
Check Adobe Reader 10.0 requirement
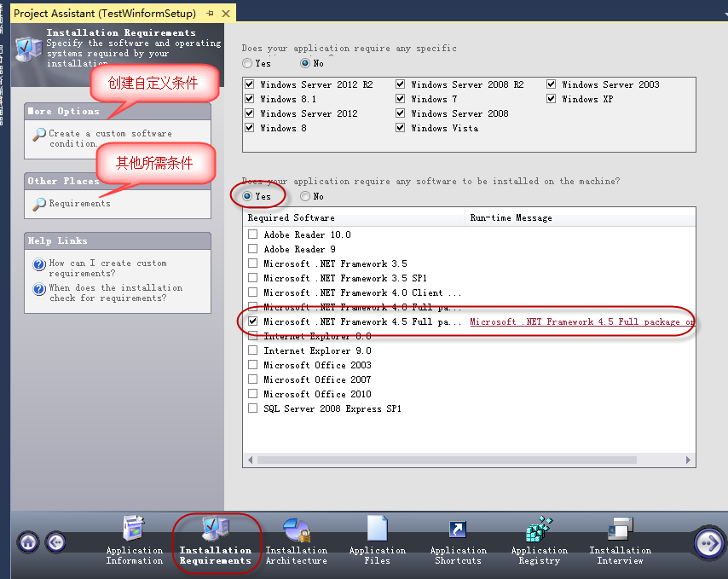click(x=252, y=234)
